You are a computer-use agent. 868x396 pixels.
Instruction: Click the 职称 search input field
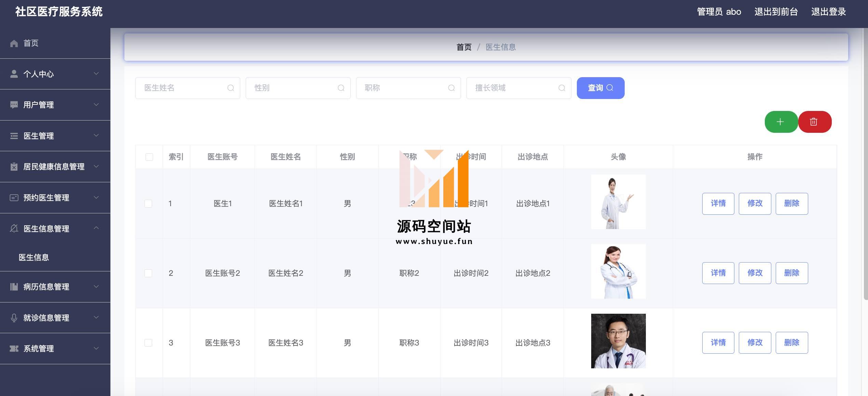[x=408, y=88]
